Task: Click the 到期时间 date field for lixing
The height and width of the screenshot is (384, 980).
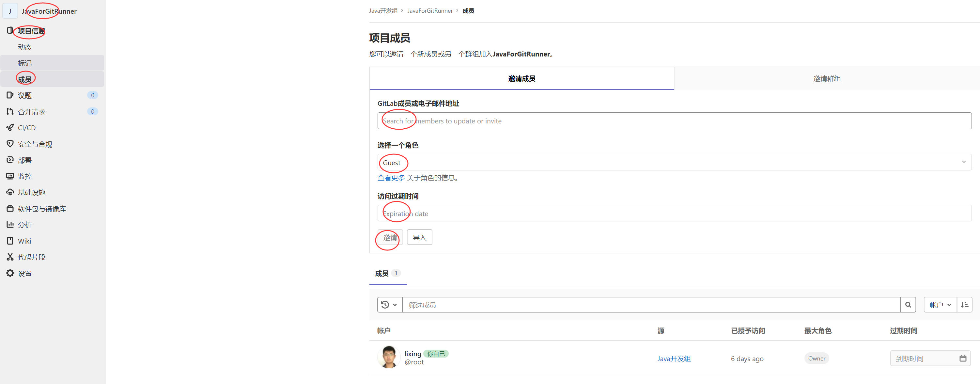Action: (930, 358)
